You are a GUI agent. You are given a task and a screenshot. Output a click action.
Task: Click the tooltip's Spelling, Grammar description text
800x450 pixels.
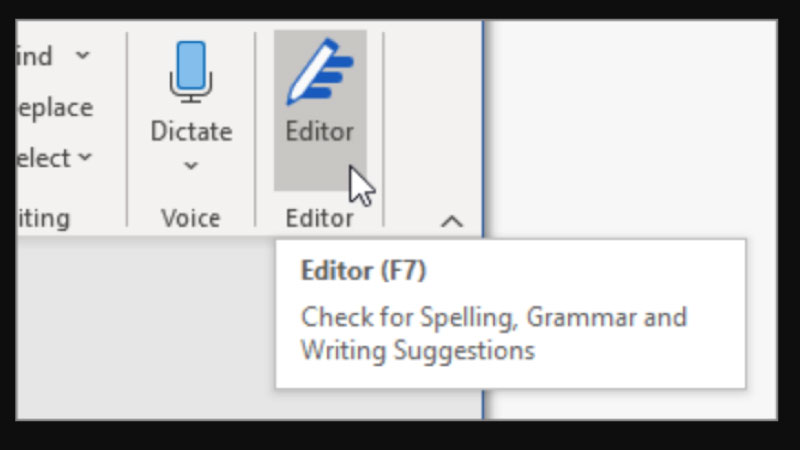(494, 318)
